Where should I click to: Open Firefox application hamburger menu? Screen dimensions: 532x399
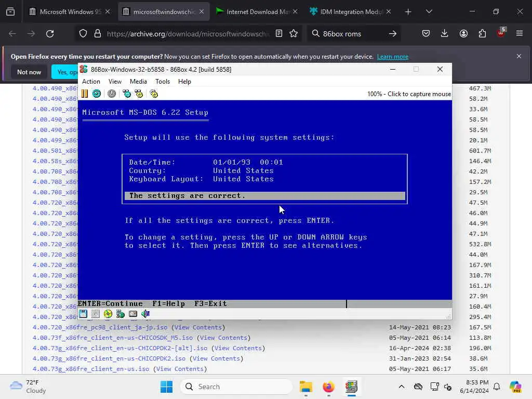coord(520,34)
